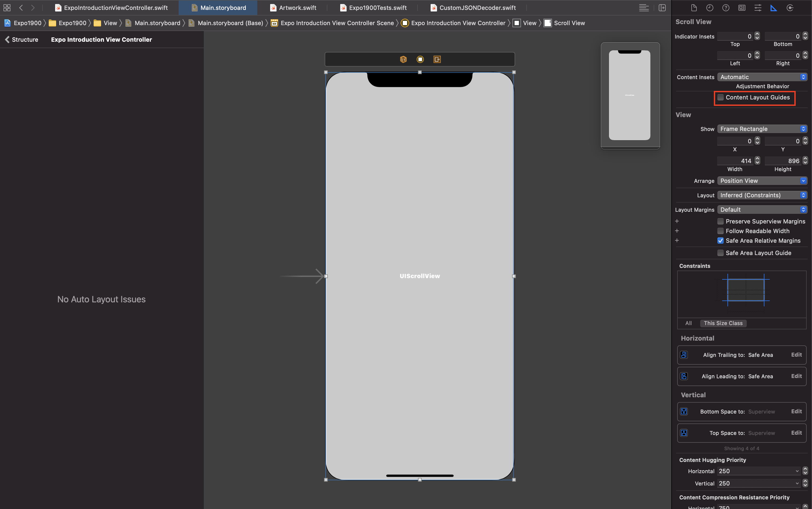Select the First Responder cube icon
This screenshot has width=812, height=509.
(403, 59)
